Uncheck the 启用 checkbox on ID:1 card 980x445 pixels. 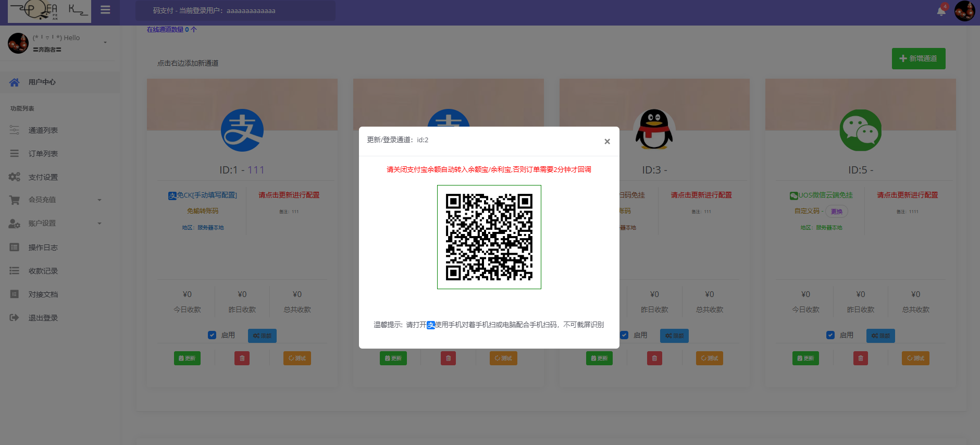click(x=212, y=335)
